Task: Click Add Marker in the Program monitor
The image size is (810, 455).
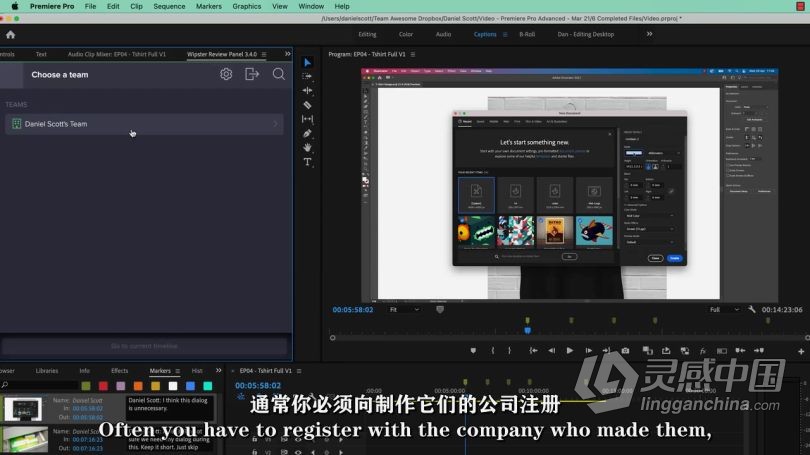Action: 473,351
